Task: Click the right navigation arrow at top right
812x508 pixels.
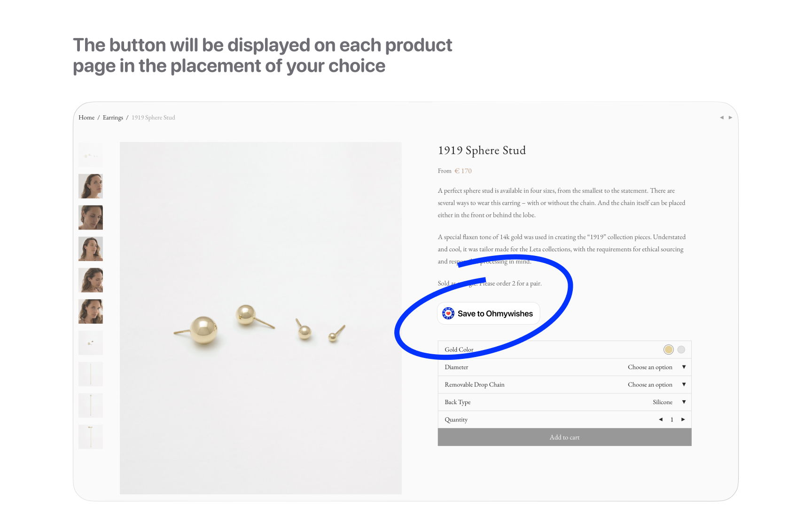Action: [731, 118]
